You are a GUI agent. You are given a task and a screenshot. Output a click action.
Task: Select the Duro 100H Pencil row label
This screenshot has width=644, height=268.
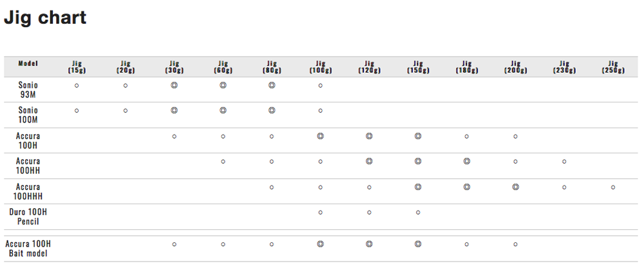28,216
